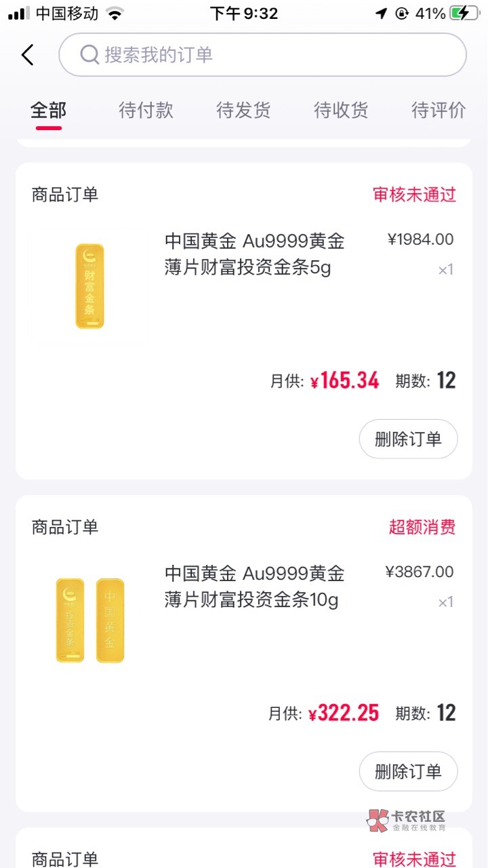Screen dimensions: 488x868
Task: Open the 5g gold bar thumbnail
Action: tap(89, 286)
